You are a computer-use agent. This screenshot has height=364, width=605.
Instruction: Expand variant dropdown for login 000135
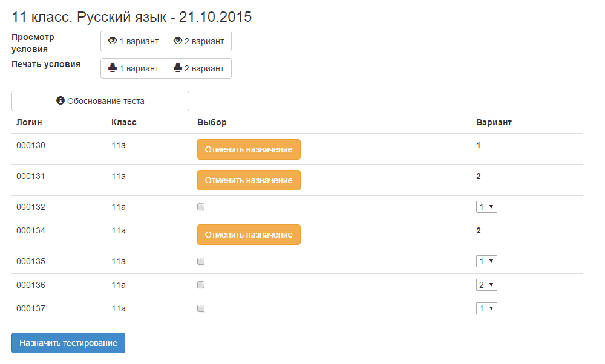click(x=486, y=261)
